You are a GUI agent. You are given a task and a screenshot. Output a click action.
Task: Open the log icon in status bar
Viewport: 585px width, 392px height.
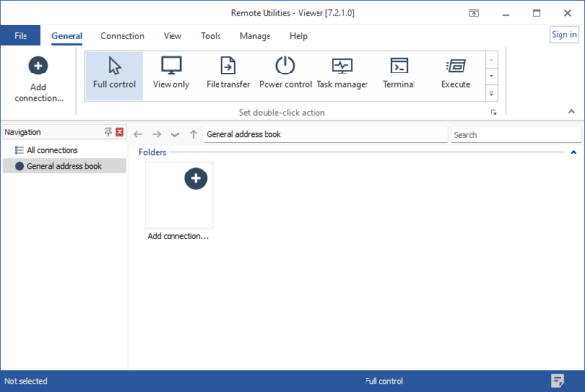pos(557,381)
